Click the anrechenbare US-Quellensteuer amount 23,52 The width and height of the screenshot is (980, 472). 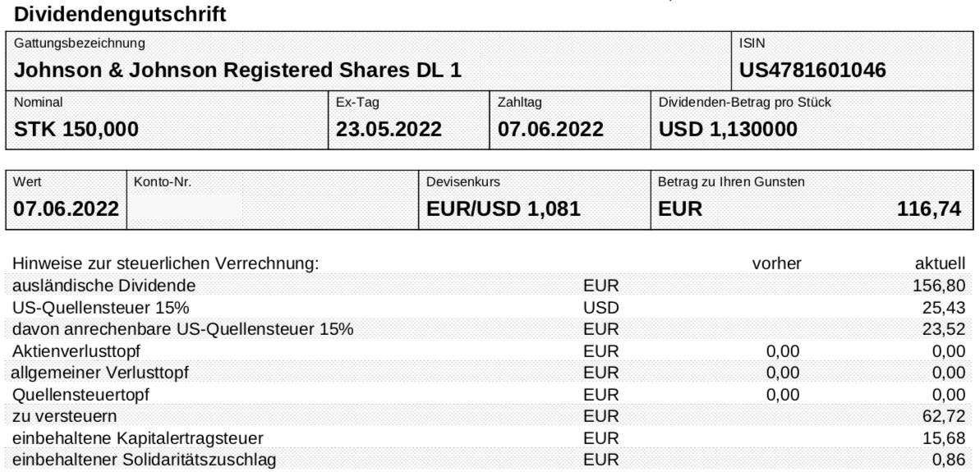tap(943, 330)
